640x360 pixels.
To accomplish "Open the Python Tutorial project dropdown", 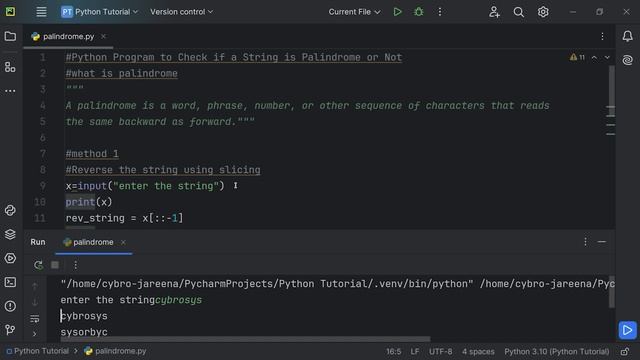I will pos(99,12).
